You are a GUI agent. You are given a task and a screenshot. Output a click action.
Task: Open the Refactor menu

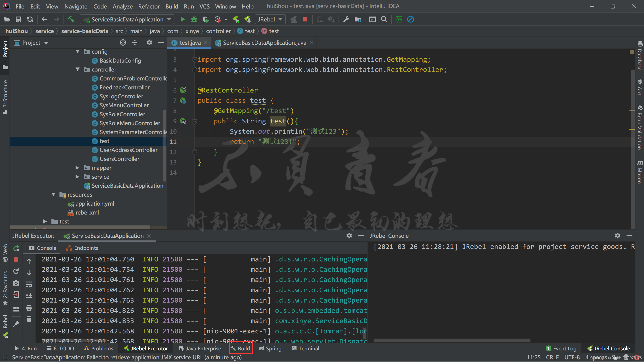click(x=149, y=6)
